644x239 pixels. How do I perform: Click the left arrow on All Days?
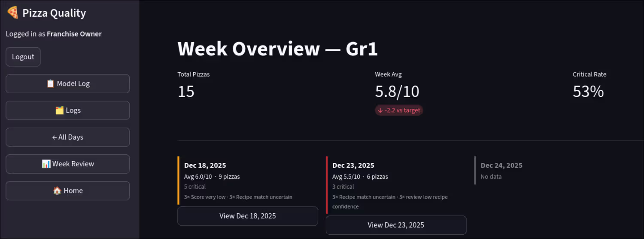(x=55, y=137)
